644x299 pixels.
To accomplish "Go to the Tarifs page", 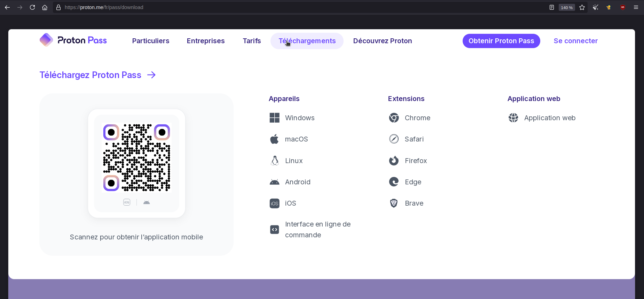I will (x=252, y=41).
